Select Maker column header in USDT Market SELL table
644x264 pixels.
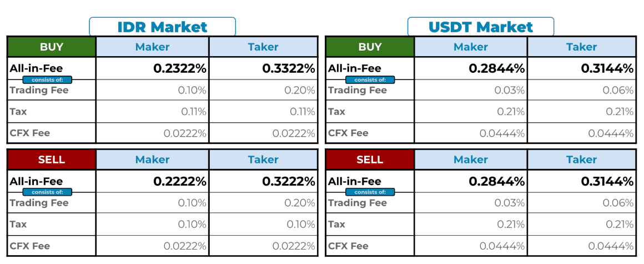(x=471, y=160)
